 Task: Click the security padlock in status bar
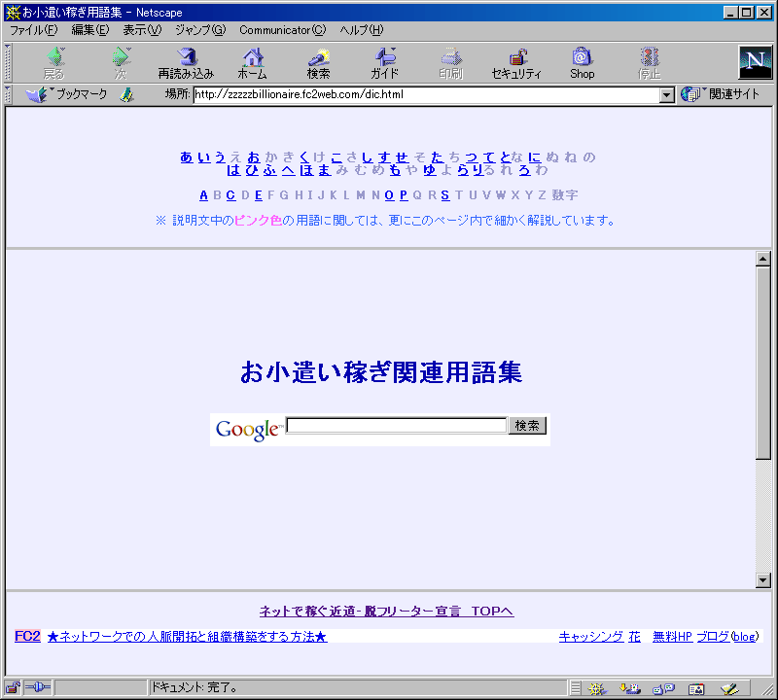13,687
